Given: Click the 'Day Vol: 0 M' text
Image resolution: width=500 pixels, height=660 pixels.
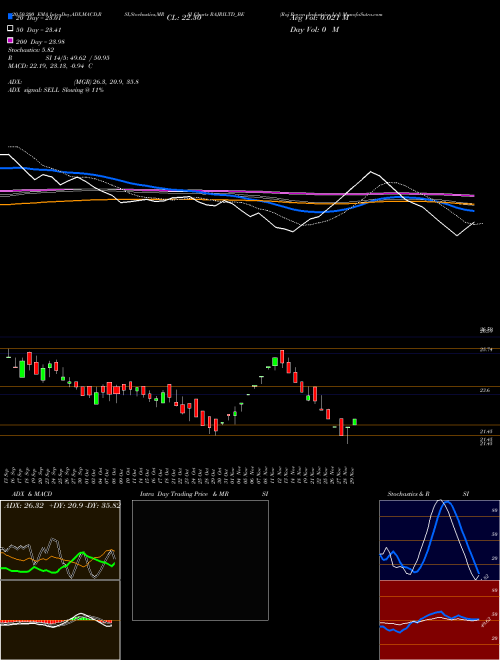Looking at the screenshot, I should (314, 29).
